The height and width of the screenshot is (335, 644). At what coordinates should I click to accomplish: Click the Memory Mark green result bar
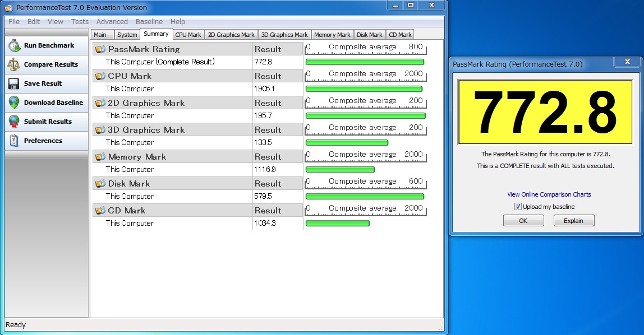tap(340, 170)
